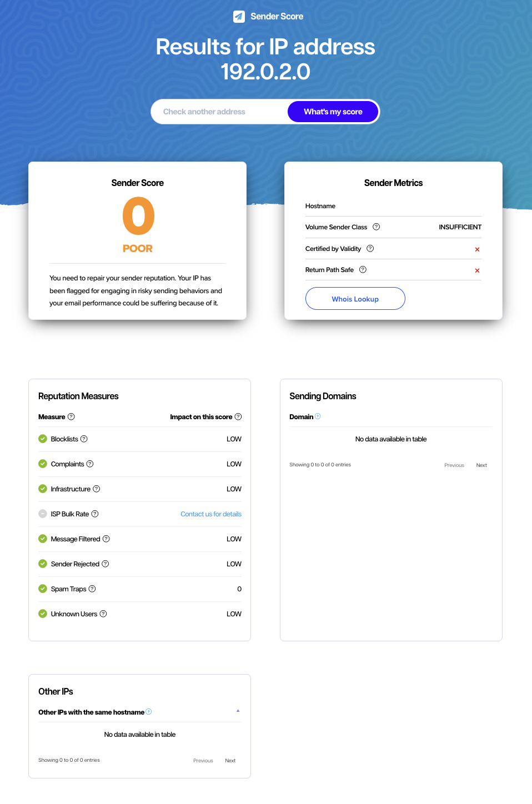Open the Contact us for details link
Screen dimensions: 532x804
coord(210,514)
